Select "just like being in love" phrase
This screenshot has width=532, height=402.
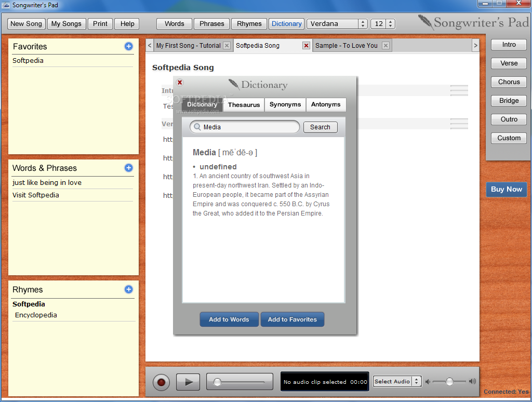pos(73,182)
